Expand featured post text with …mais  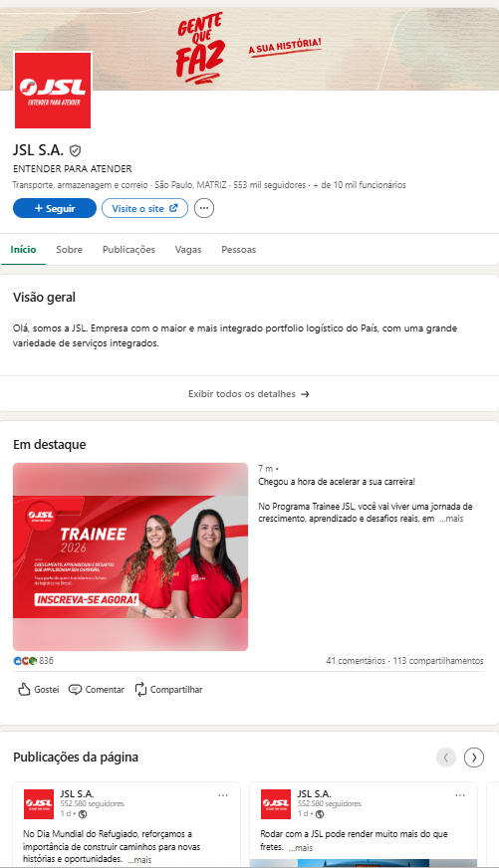tap(451, 519)
